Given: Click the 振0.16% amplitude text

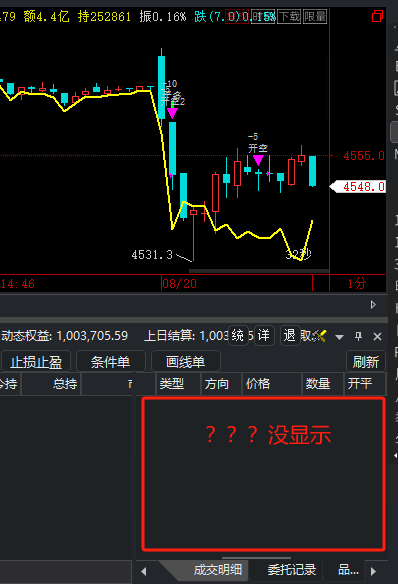Looking at the screenshot, I should [x=163, y=17].
